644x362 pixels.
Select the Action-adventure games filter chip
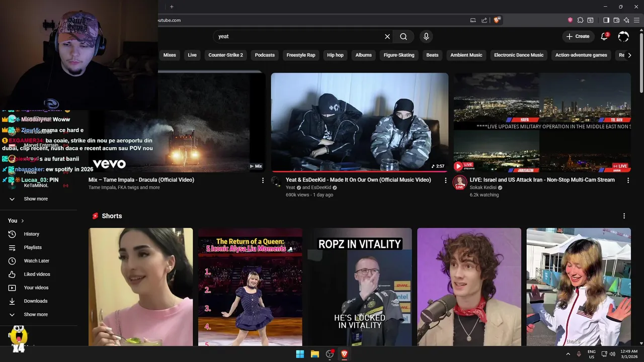581,55
